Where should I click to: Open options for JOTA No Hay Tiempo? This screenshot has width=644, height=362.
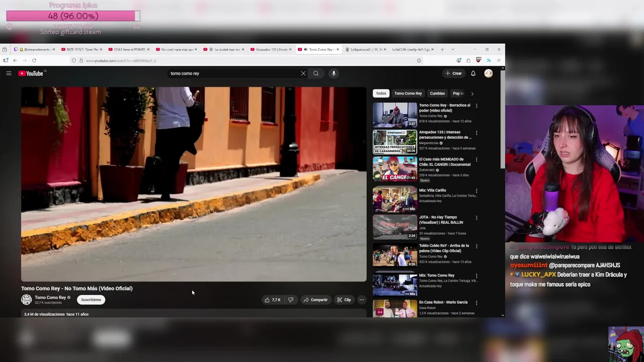click(476, 218)
